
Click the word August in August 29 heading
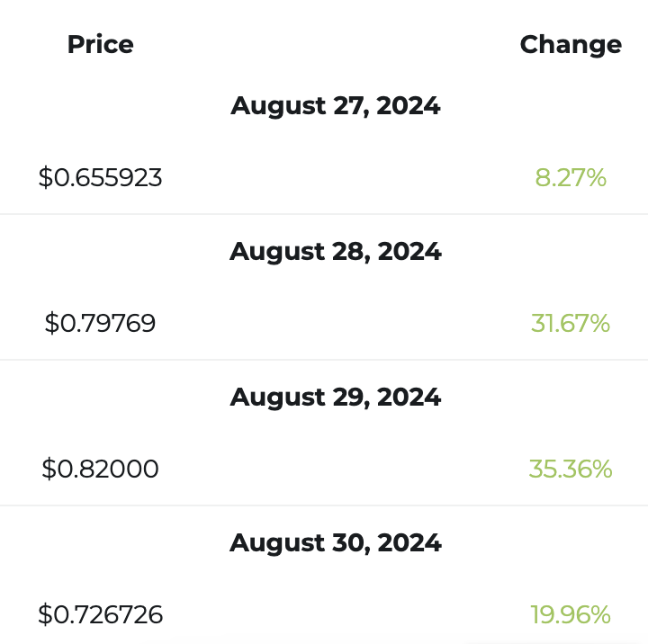pyautogui.click(x=278, y=398)
